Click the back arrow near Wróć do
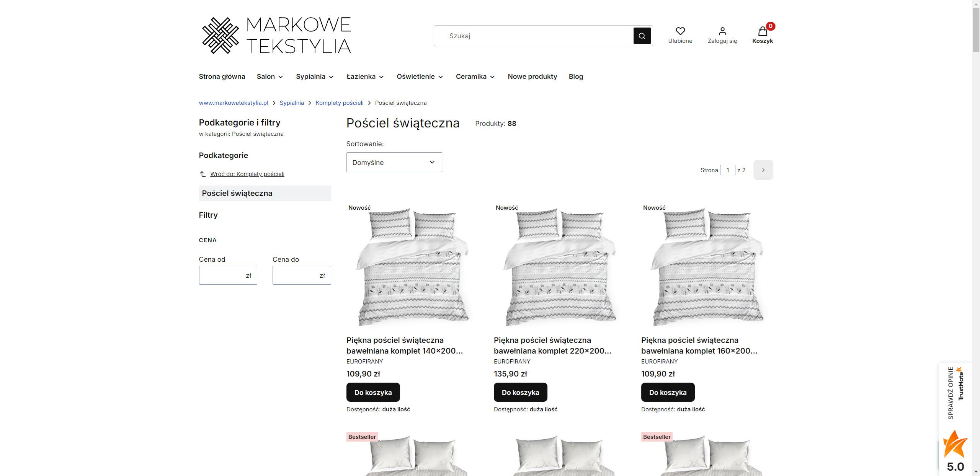The width and height of the screenshot is (980, 476). point(203,174)
